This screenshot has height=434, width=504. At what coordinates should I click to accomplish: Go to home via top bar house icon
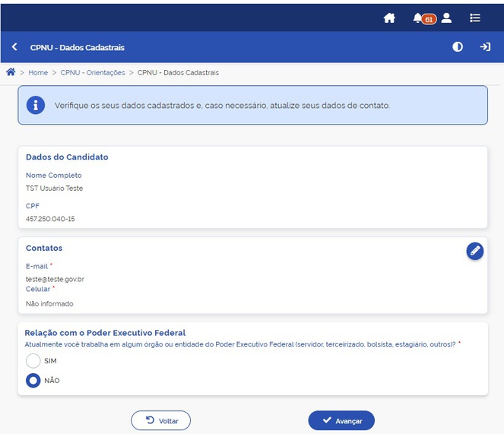click(x=389, y=18)
